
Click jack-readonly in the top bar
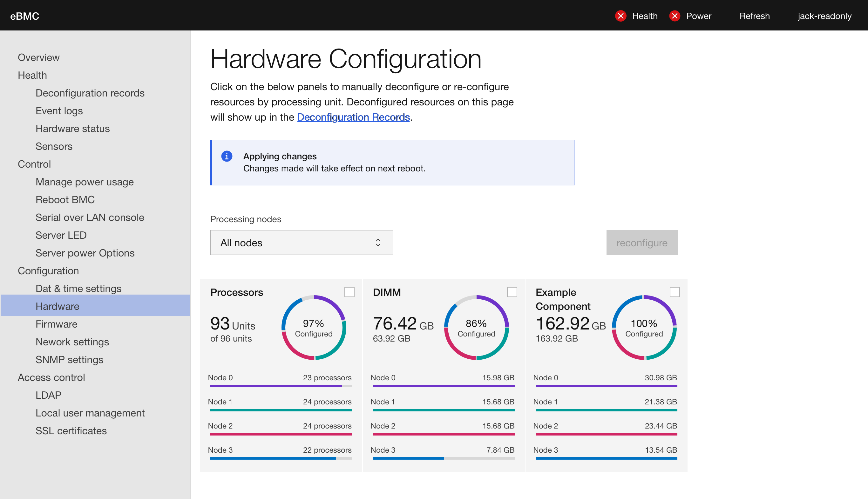coord(824,16)
